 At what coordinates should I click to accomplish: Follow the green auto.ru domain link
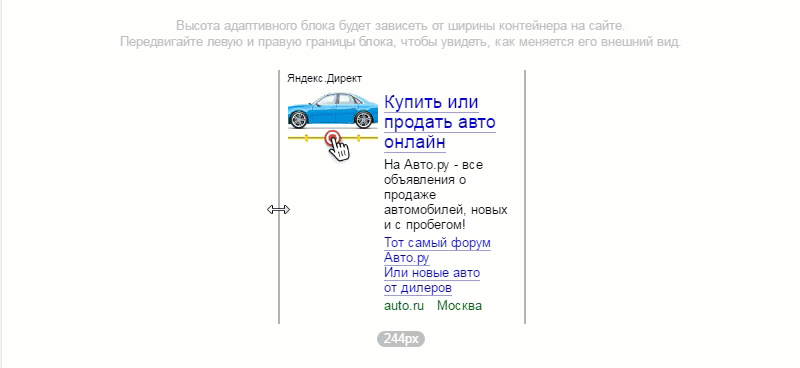[x=404, y=306]
